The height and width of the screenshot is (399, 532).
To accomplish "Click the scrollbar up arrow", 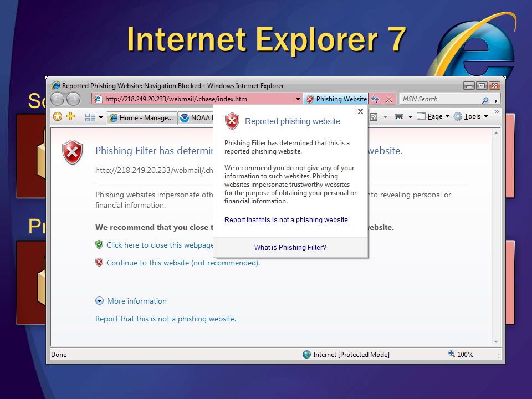I will 496,133.
